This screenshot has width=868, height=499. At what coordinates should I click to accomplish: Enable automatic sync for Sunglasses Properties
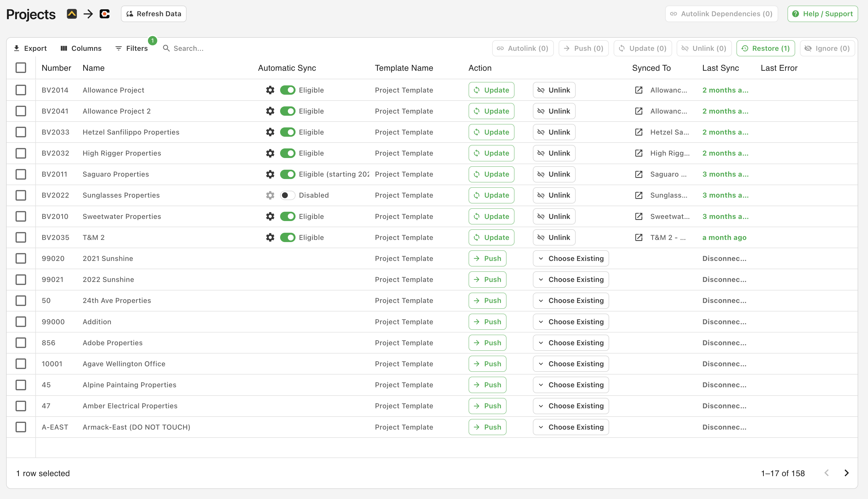click(288, 195)
